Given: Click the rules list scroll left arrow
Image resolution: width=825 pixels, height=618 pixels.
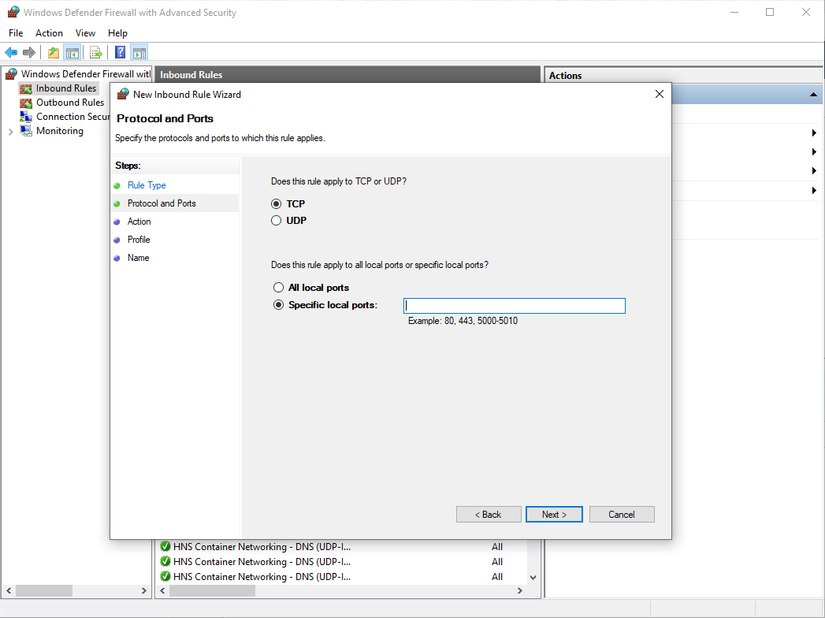Looking at the screenshot, I should point(163,591).
